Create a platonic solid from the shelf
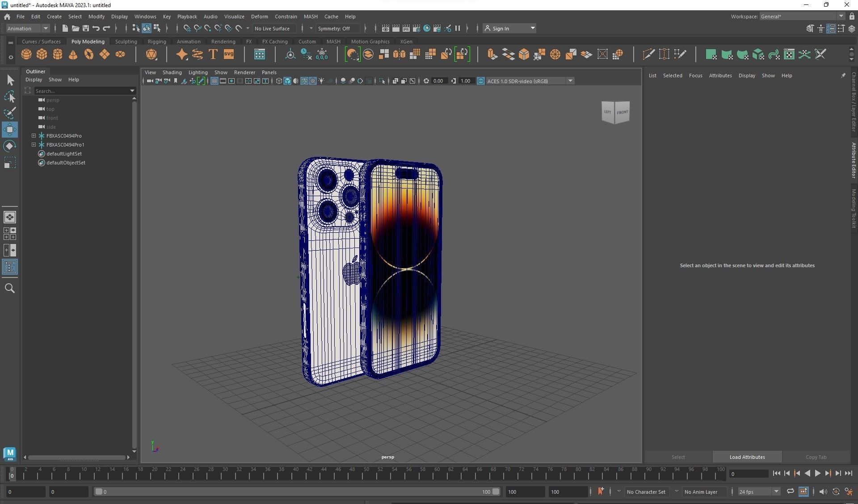The width and height of the screenshot is (858, 504). pyautogui.click(x=151, y=55)
